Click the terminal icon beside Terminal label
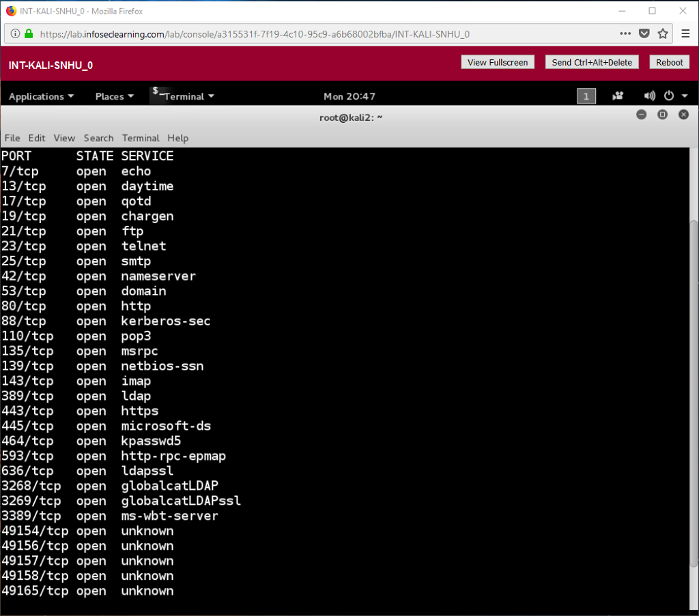The image size is (699, 616). coord(156,93)
